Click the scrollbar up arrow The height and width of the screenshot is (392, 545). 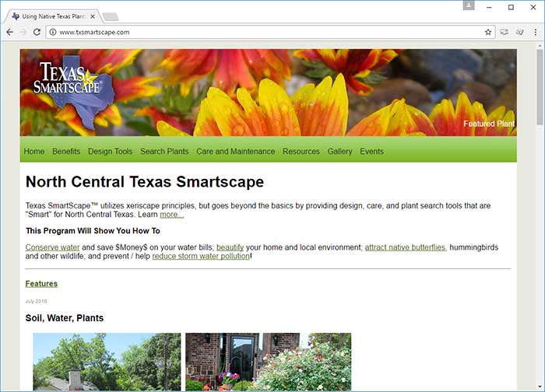(x=540, y=45)
